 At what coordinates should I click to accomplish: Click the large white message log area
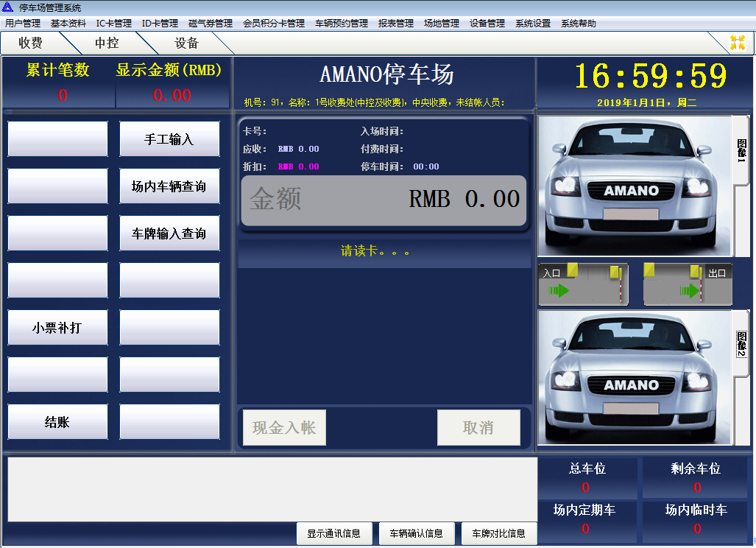272,489
